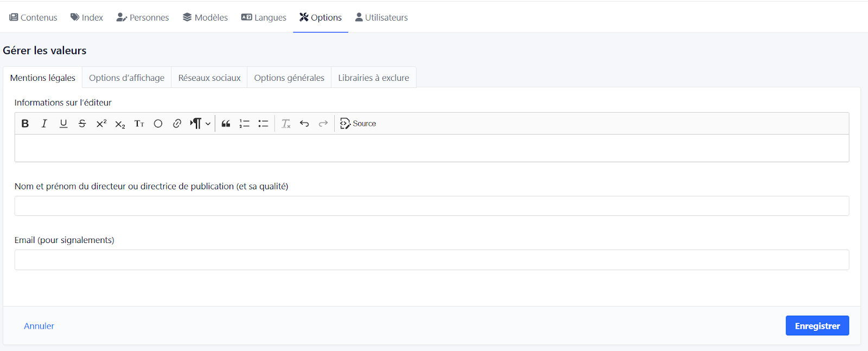The height and width of the screenshot is (351, 868).
Task: Insert a link in the editor
Action: point(177,124)
